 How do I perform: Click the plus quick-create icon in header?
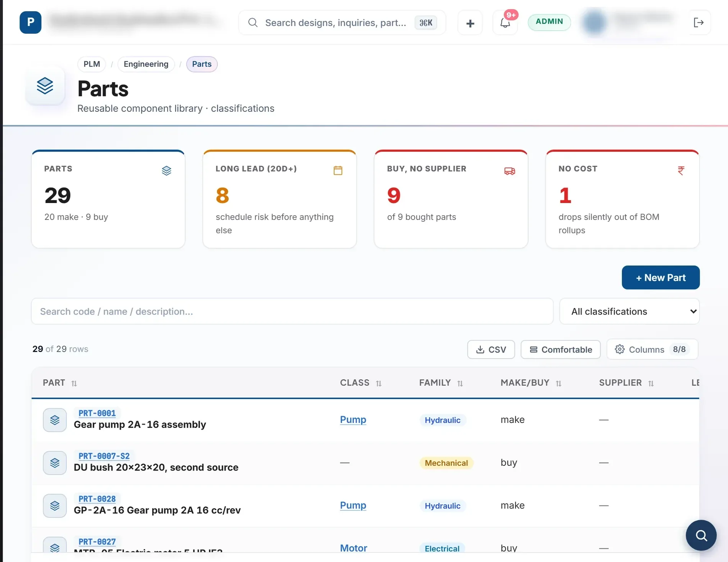point(470,23)
